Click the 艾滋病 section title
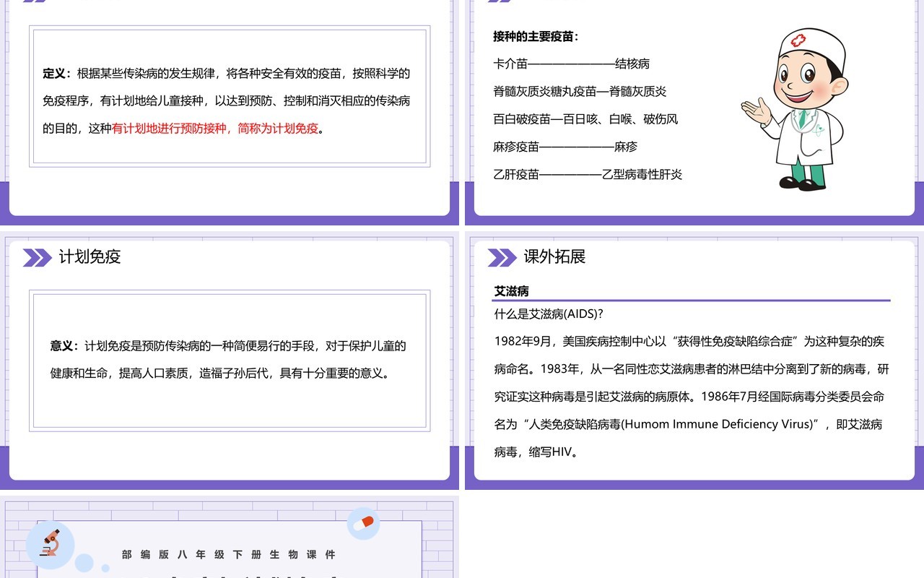The image size is (924, 578). [x=512, y=291]
